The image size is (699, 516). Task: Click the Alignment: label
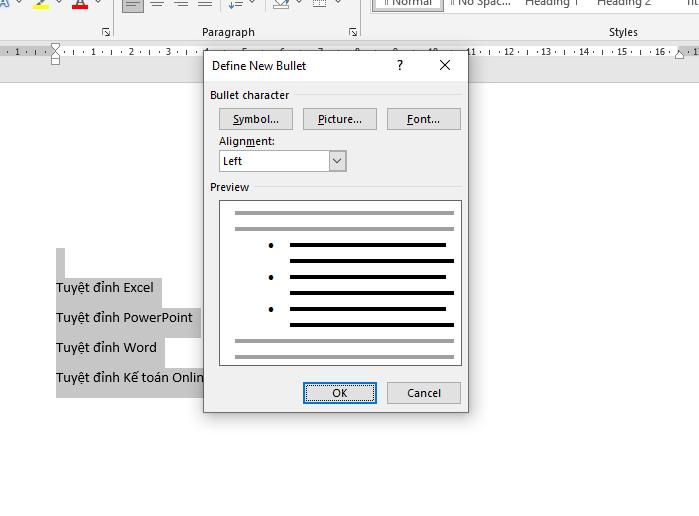point(247,141)
